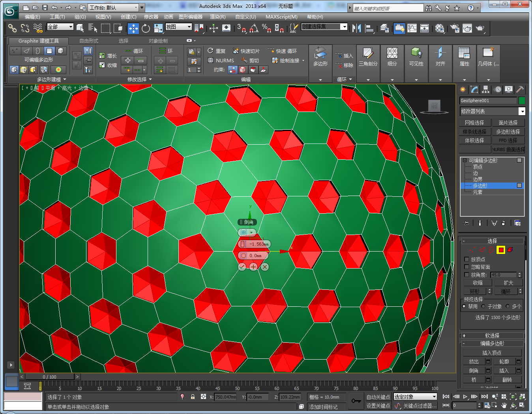The width and height of the screenshot is (532, 414).
Task: Open the 创建选择集 named selection dropdown
Action: point(324,27)
